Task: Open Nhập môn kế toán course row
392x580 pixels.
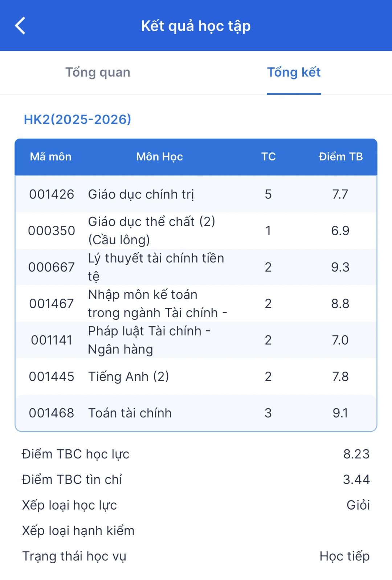Action: pos(196,303)
